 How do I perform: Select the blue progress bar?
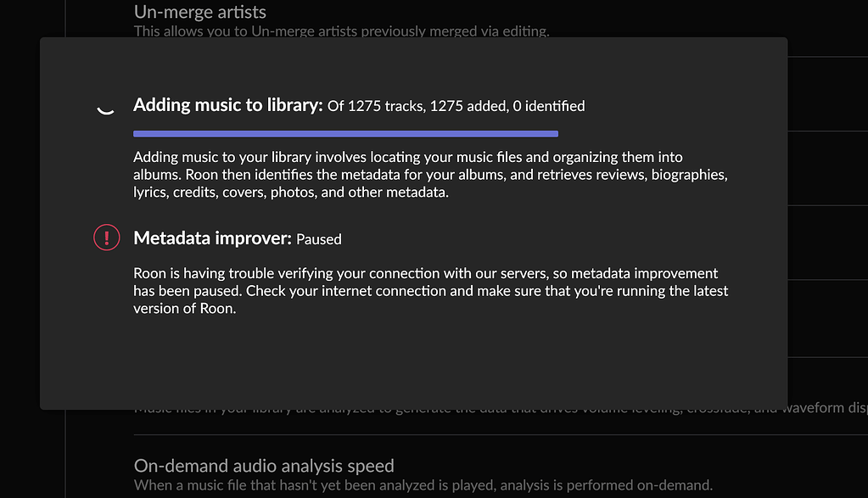click(x=345, y=133)
